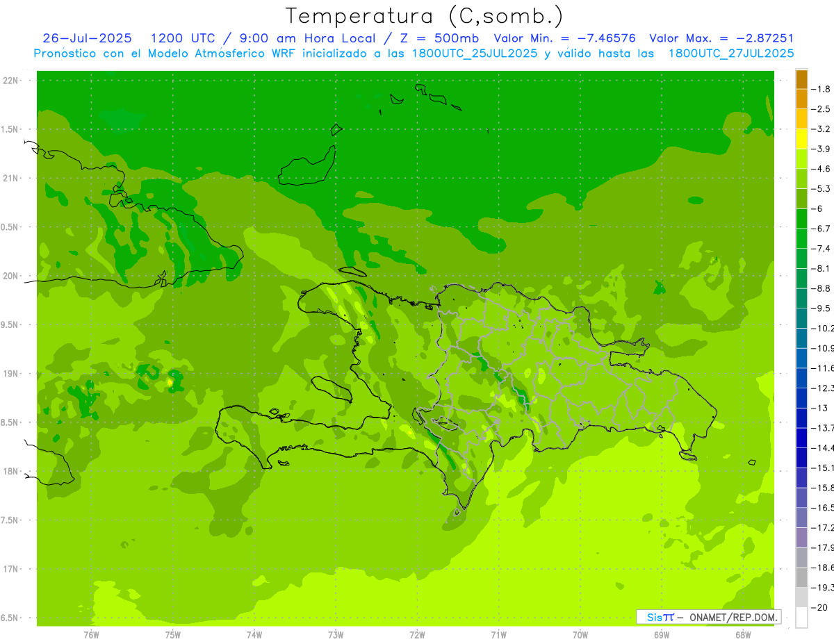
Task: Click the 'Valor Min. = -7.46576' readout
Action: click(566, 38)
